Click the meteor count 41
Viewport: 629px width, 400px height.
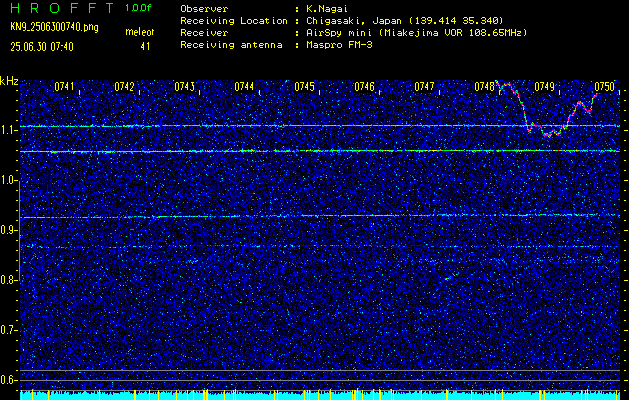pyautogui.click(x=145, y=47)
